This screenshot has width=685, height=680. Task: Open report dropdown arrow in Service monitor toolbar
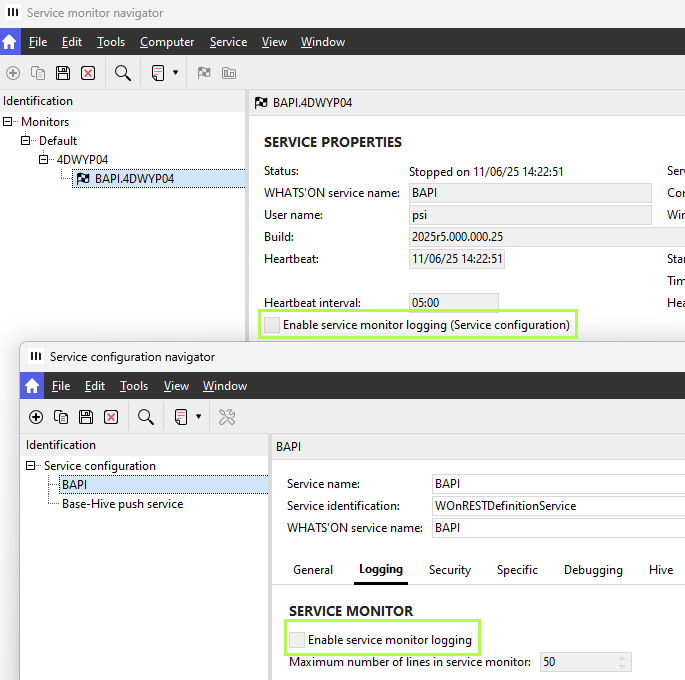pos(176,73)
